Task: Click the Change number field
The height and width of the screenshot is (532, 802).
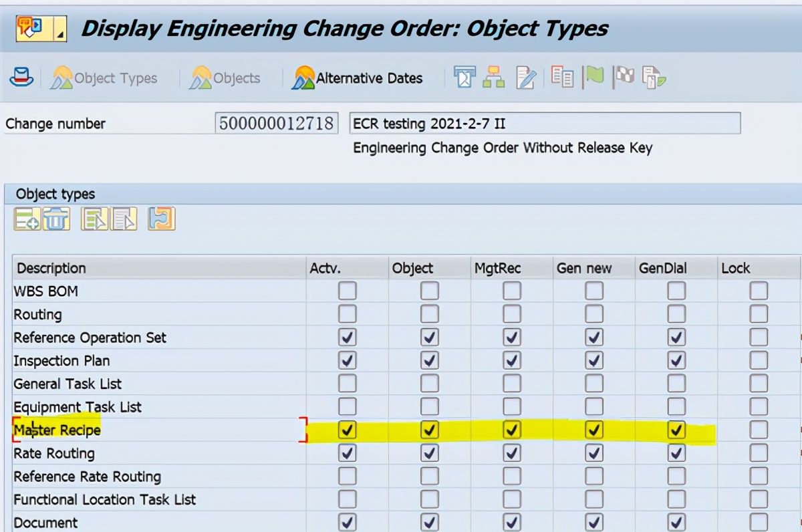Action: 276,124
